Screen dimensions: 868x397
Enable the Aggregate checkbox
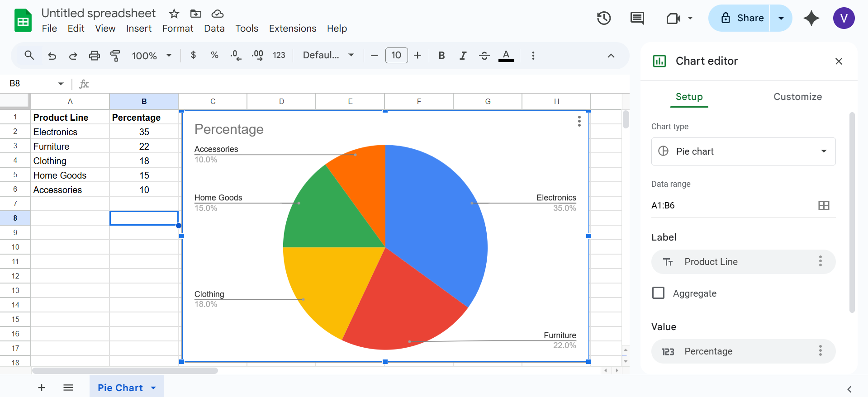point(659,293)
